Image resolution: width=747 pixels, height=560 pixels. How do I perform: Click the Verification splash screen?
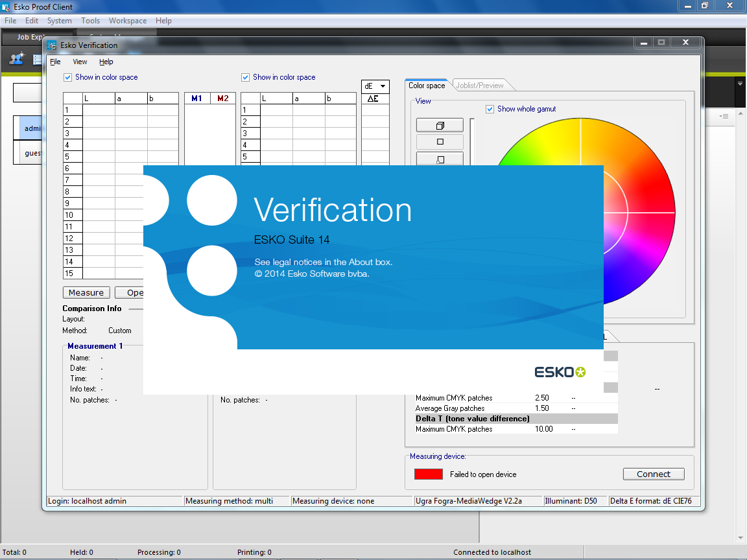[373, 280]
